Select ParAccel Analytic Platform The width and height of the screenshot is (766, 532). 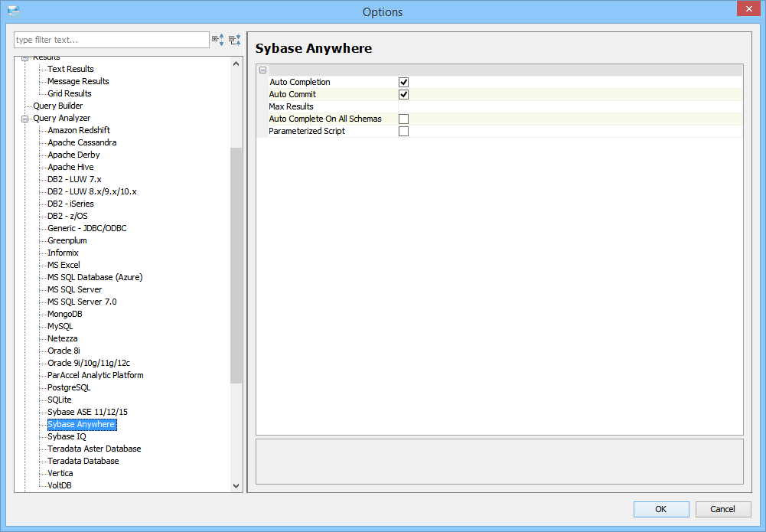click(x=95, y=374)
